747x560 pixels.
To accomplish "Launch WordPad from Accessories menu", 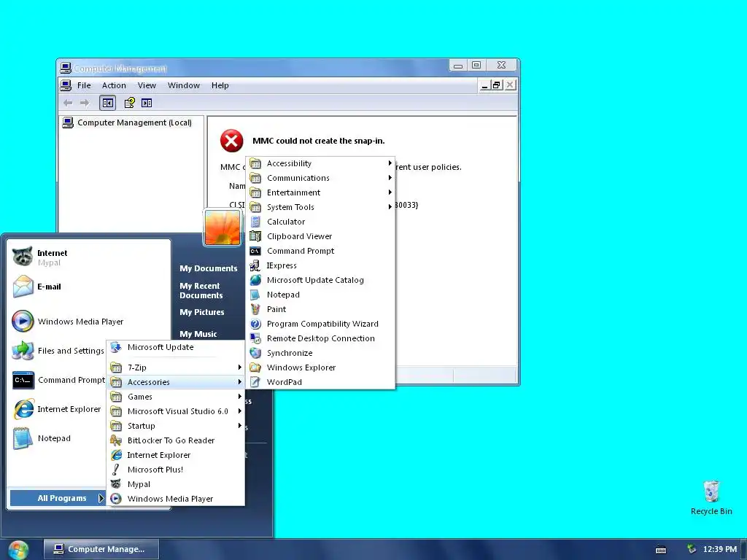I will point(320,382).
